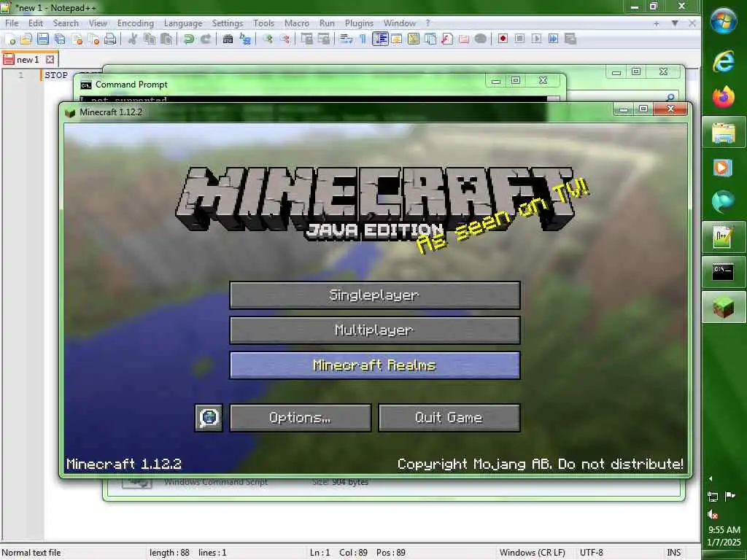
Task: Open Firefox from the taskbar
Action: click(x=724, y=97)
